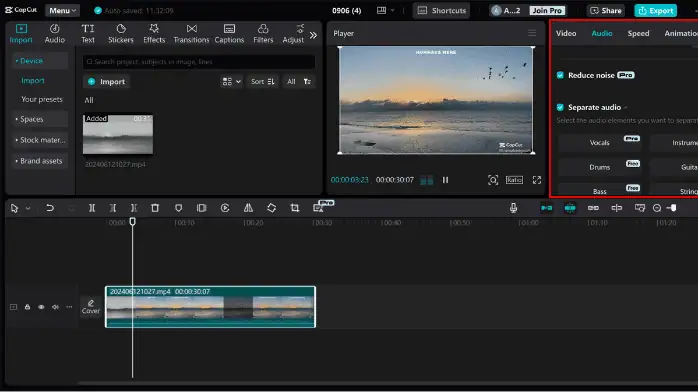Open the Ratio selector in player
The width and height of the screenshot is (698, 392).
point(514,180)
